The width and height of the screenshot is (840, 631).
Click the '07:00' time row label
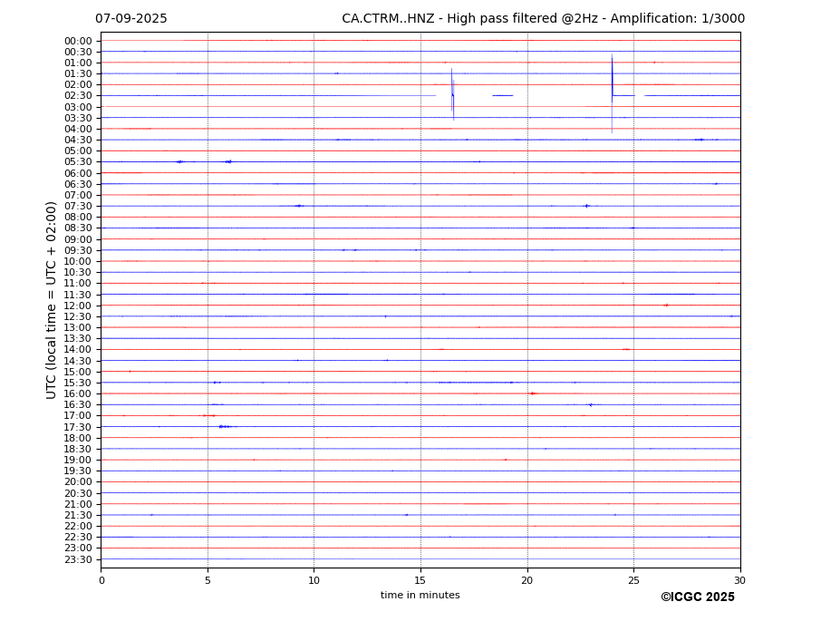pyautogui.click(x=78, y=195)
